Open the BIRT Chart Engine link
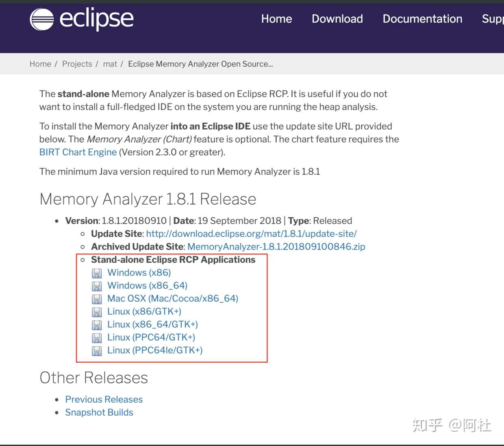The image size is (504, 446). click(78, 152)
